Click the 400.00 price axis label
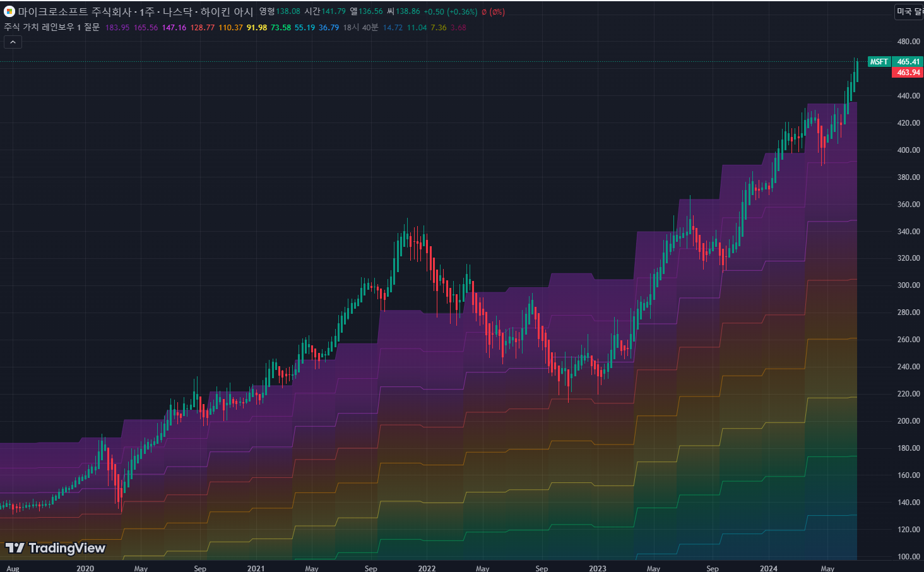The image size is (924, 572). 909,150
